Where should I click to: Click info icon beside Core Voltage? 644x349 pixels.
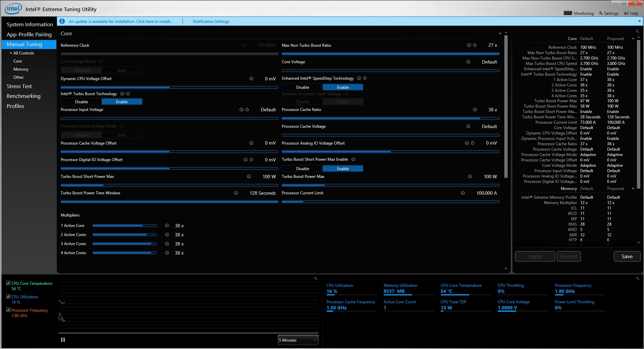tap(468, 62)
